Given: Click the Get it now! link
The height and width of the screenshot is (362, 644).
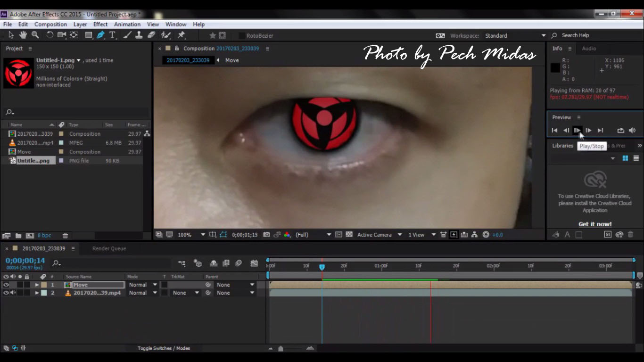Looking at the screenshot, I should [x=595, y=224].
